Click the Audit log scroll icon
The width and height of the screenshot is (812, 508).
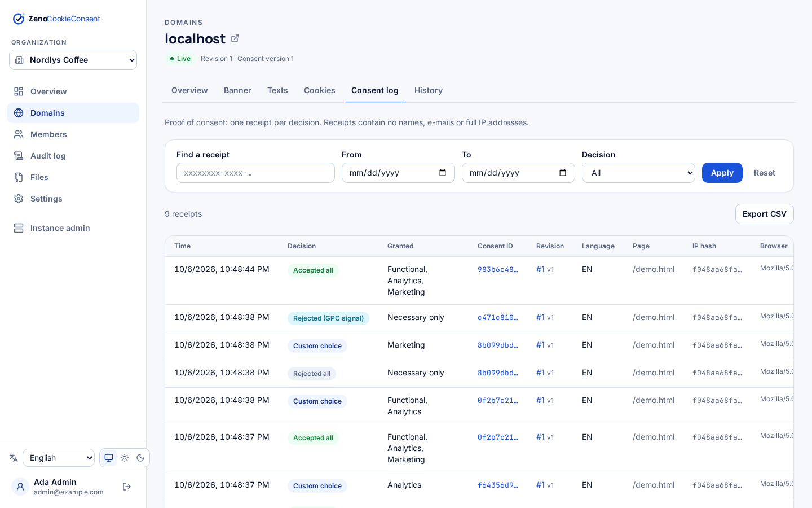[19, 156]
